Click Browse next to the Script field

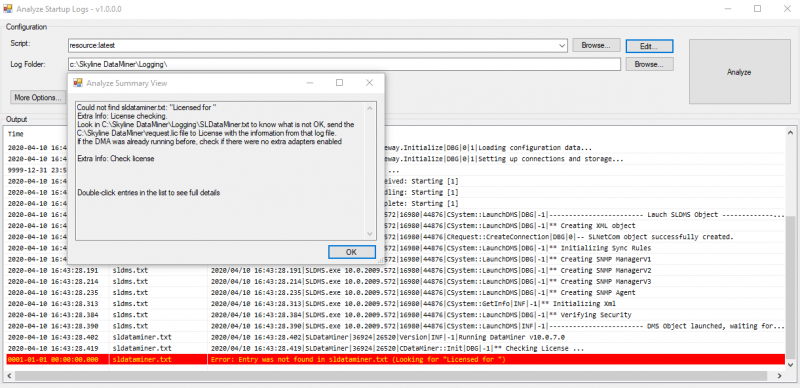(x=596, y=45)
